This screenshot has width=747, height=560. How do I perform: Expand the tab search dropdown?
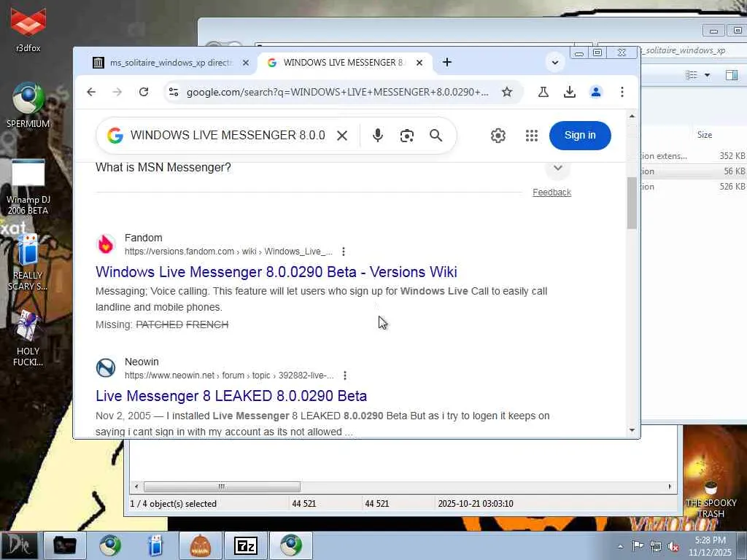555,63
